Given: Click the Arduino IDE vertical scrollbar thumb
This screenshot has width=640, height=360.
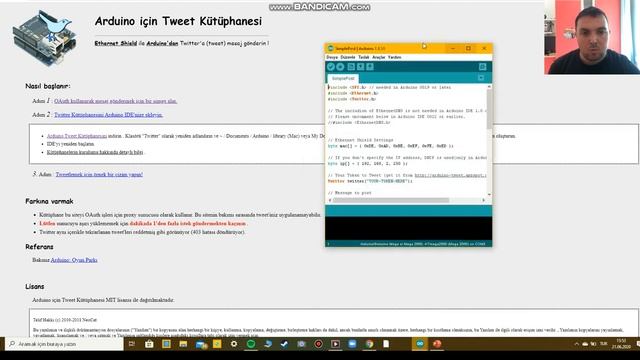Looking at the screenshot, I should coord(489,109).
